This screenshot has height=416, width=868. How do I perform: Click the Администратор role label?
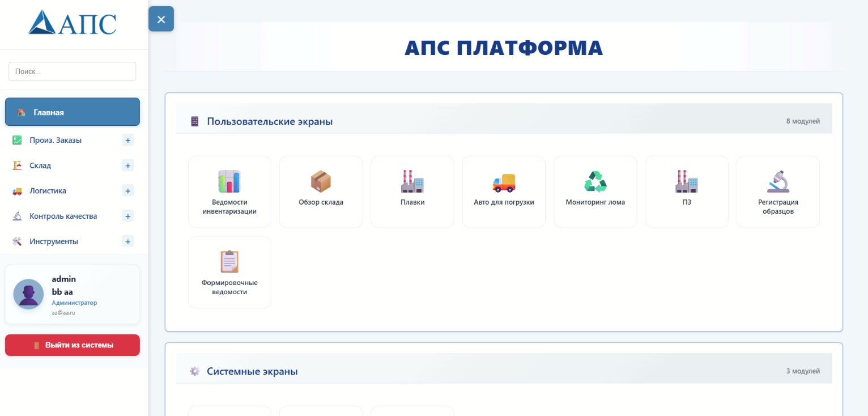point(74,303)
